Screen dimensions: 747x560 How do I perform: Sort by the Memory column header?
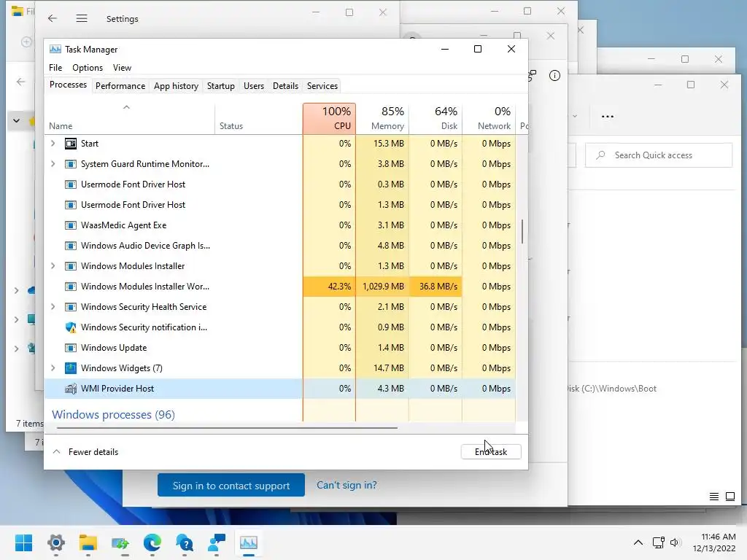pos(382,119)
